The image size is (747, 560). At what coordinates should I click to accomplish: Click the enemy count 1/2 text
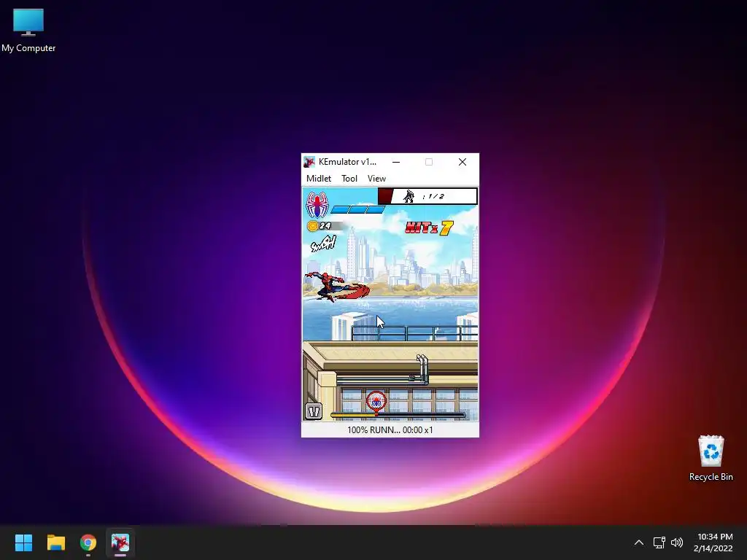(433, 196)
